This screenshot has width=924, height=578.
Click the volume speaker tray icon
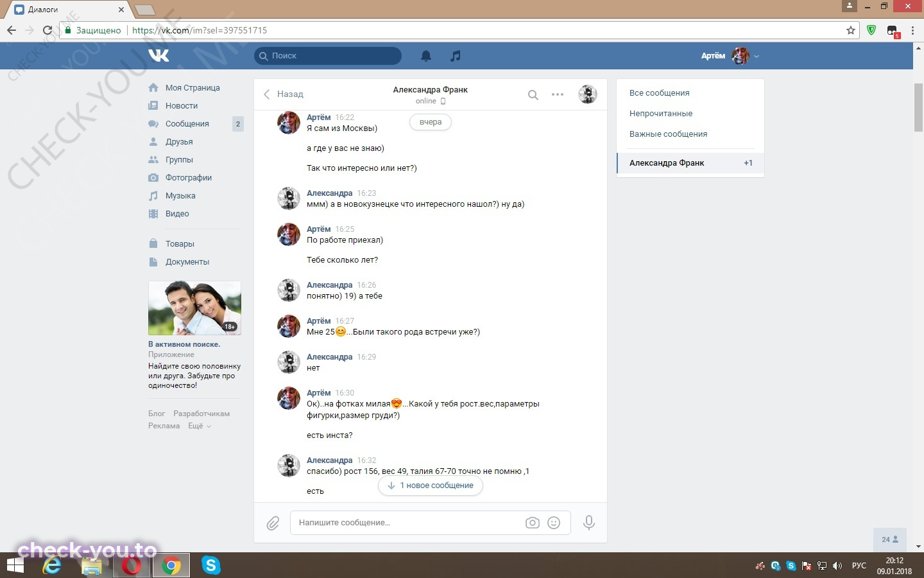tap(837, 566)
